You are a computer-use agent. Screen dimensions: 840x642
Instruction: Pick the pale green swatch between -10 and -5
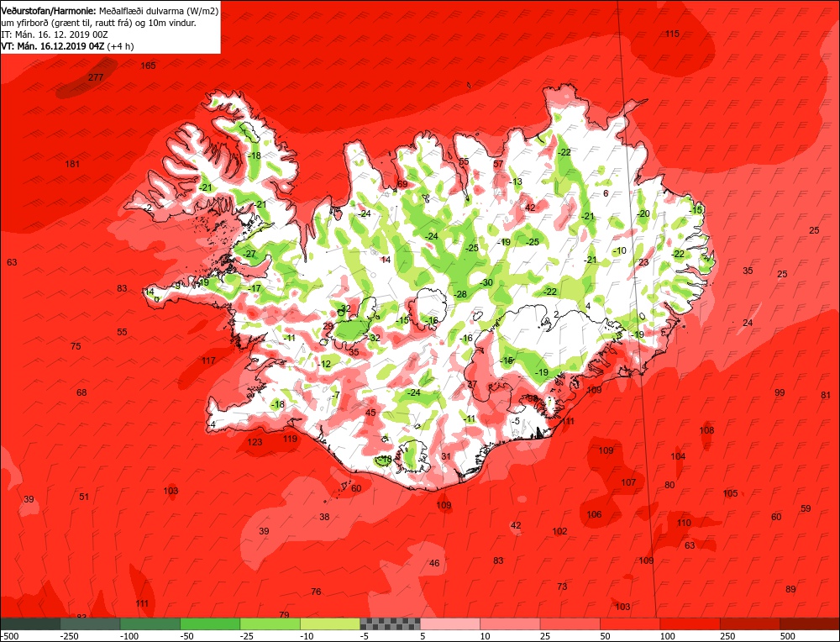point(330,624)
